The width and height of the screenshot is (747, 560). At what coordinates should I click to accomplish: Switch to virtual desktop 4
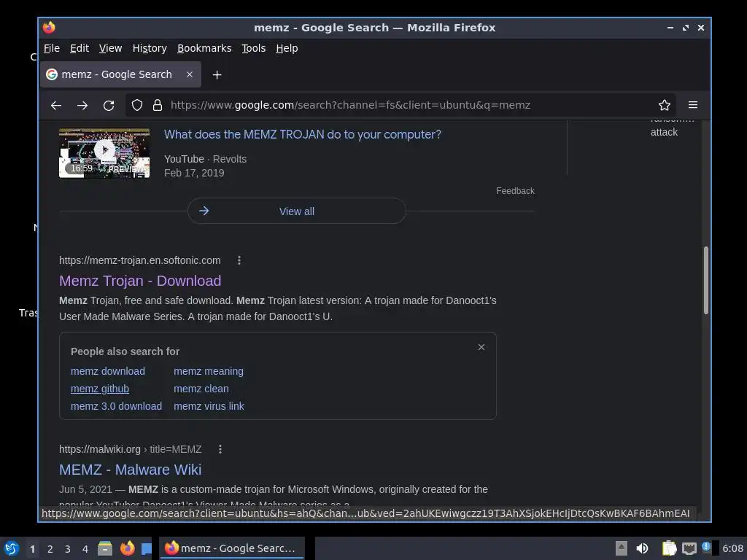85,549
